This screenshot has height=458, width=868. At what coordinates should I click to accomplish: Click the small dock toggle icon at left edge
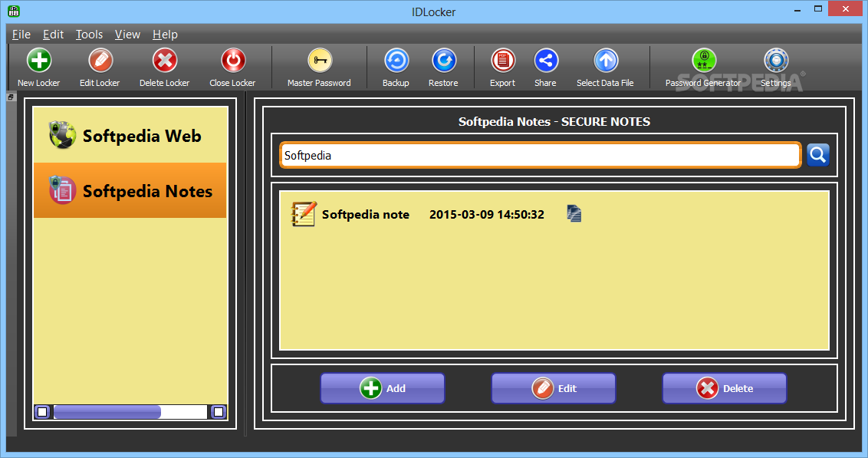[11, 97]
